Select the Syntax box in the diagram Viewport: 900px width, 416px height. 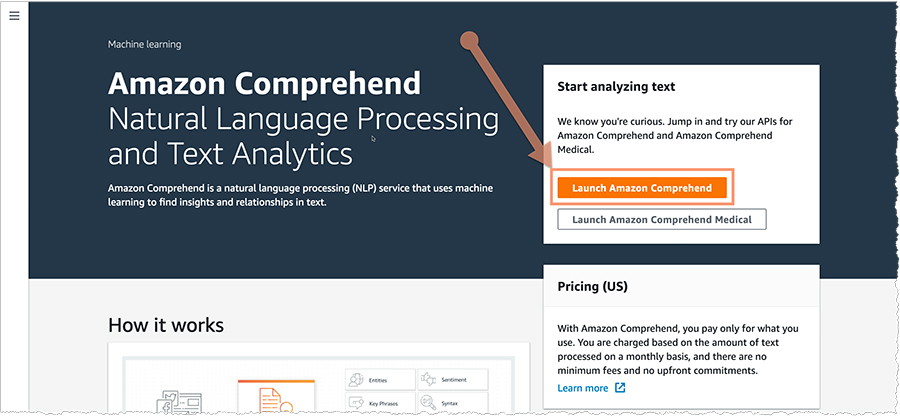[453, 403]
